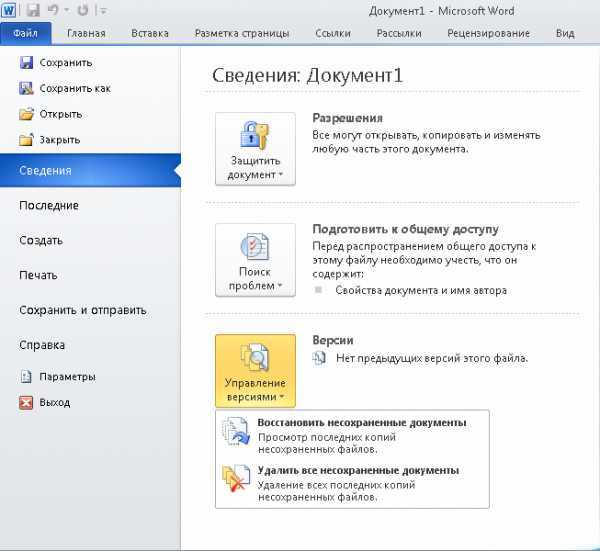The image size is (600, 551).
Task: Open the Разметка страницы tab
Action: click(242, 33)
